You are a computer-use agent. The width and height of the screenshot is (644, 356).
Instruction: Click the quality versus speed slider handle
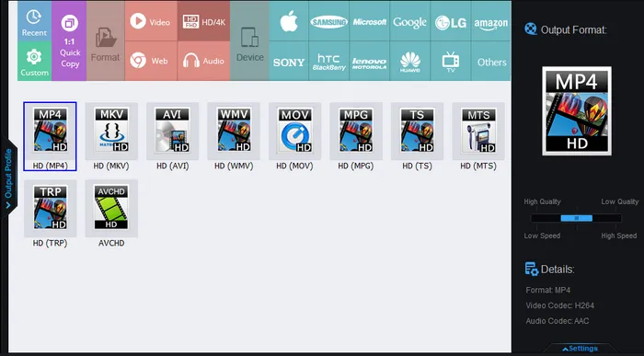[x=577, y=218]
